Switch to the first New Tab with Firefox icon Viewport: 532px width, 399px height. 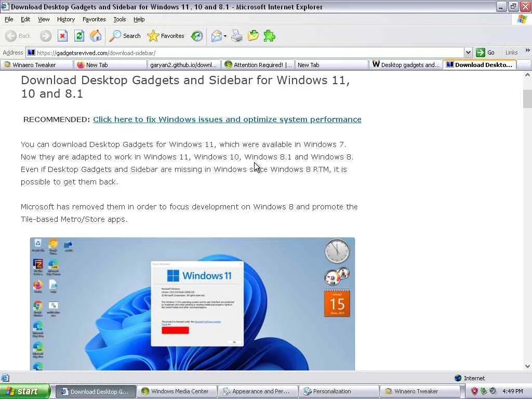[110, 65]
